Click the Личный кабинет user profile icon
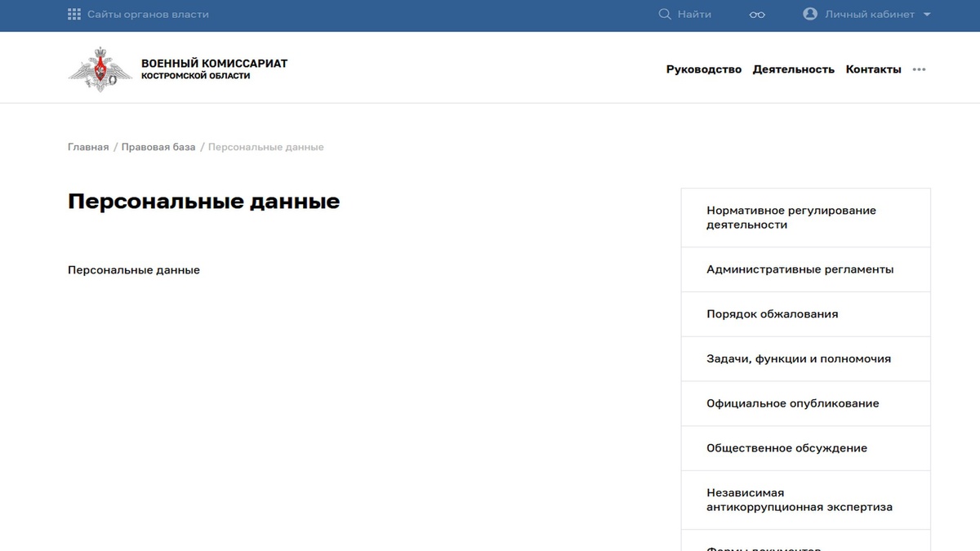980x551 pixels. 809,13
